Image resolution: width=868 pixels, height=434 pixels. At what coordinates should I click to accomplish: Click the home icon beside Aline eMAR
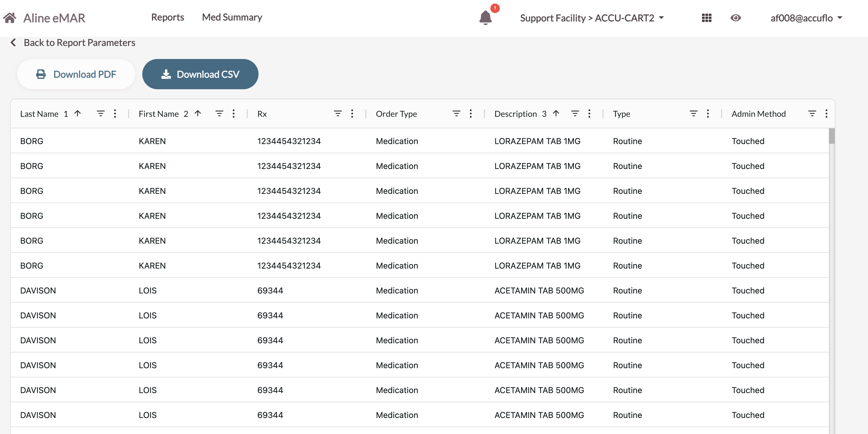coord(10,17)
